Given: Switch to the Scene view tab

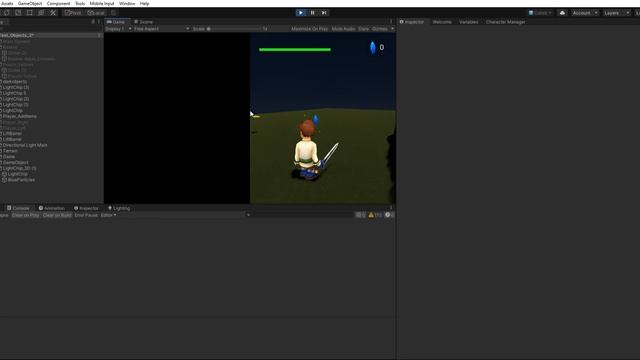Looking at the screenshot, I should click(x=144, y=22).
